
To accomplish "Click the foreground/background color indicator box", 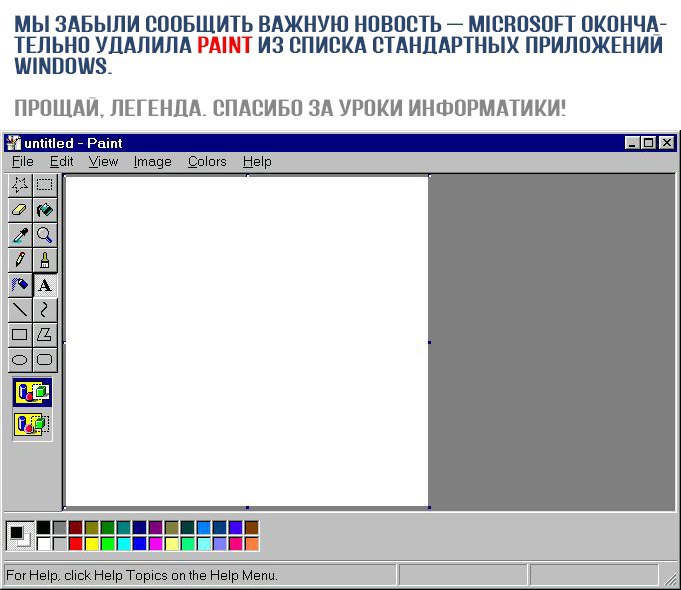I will pos(20,536).
